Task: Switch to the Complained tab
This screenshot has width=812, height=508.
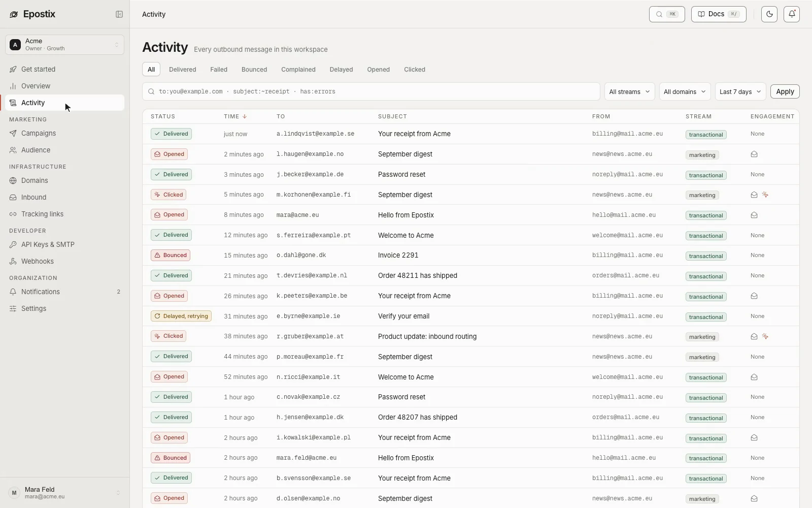Action: tap(298, 70)
